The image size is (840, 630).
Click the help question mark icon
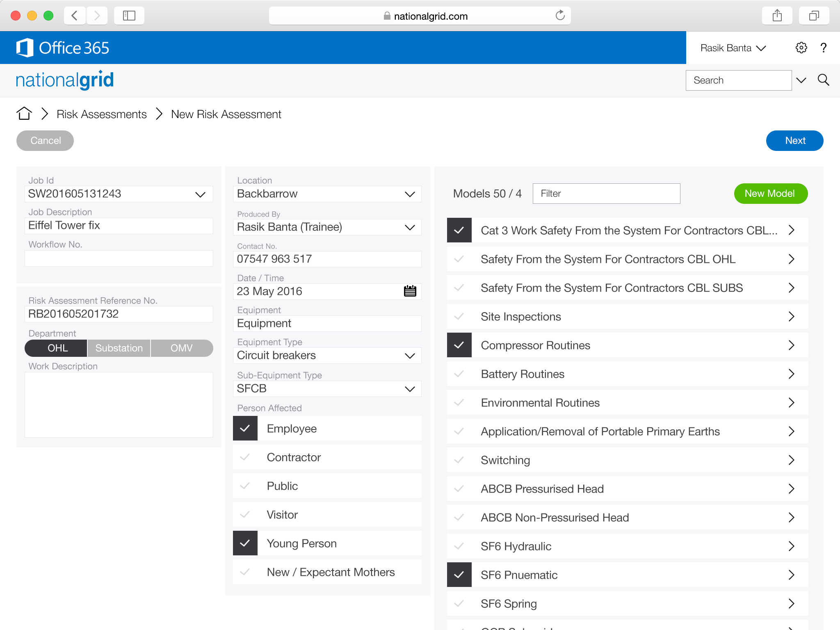pyautogui.click(x=823, y=48)
